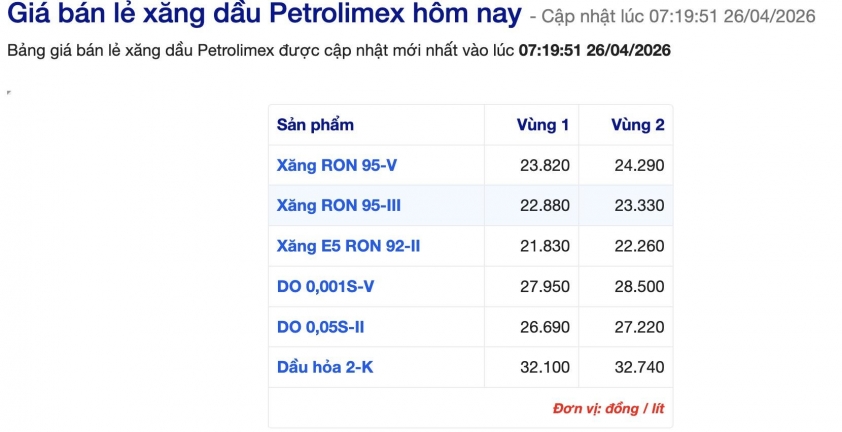The image size is (842, 432).
Task: Click the bold timestamp in the description
Action: pos(594,50)
